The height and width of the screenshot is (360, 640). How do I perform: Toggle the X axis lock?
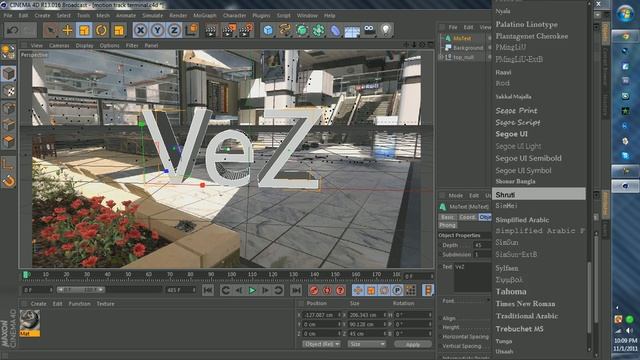(140, 30)
